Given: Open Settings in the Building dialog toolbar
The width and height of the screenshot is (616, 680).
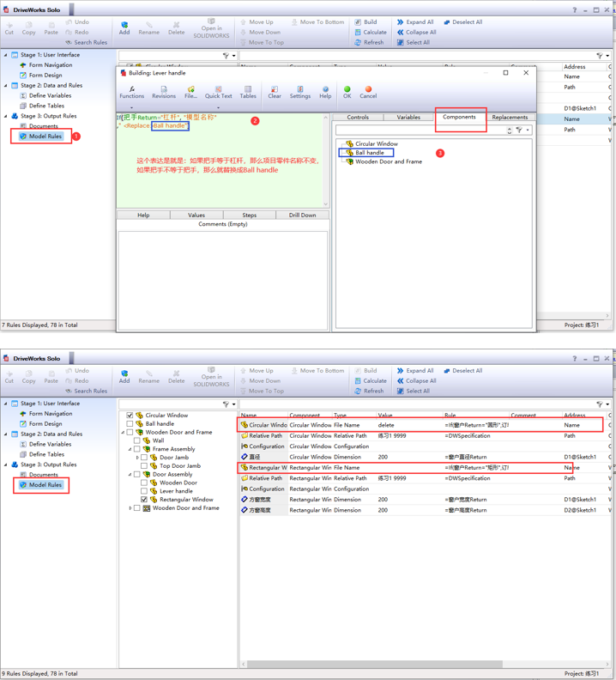Looking at the screenshot, I should [300, 92].
